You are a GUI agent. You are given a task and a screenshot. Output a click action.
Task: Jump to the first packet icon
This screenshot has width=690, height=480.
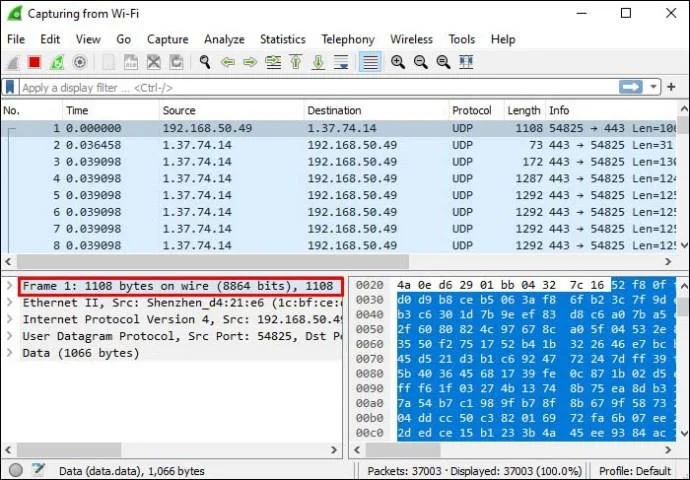[x=296, y=62]
